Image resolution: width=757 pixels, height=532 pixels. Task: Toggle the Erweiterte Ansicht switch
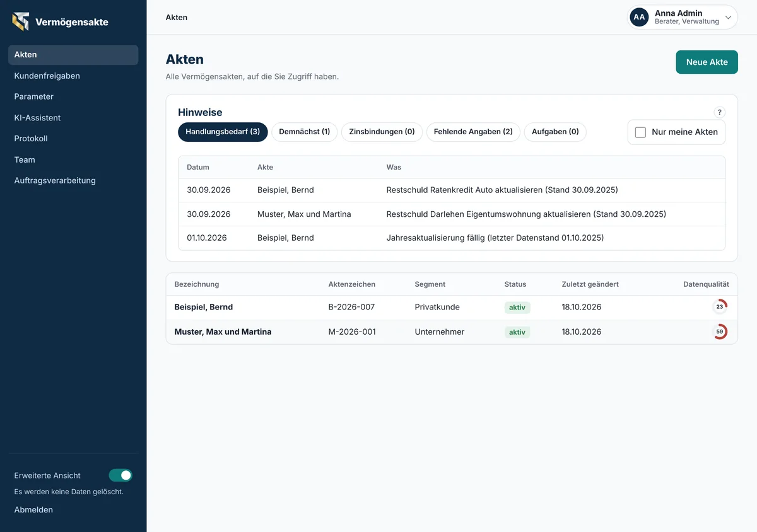point(120,475)
